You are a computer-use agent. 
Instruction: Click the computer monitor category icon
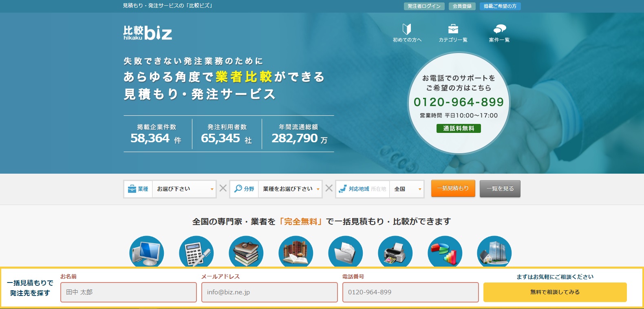pyautogui.click(x=147, y=252)
